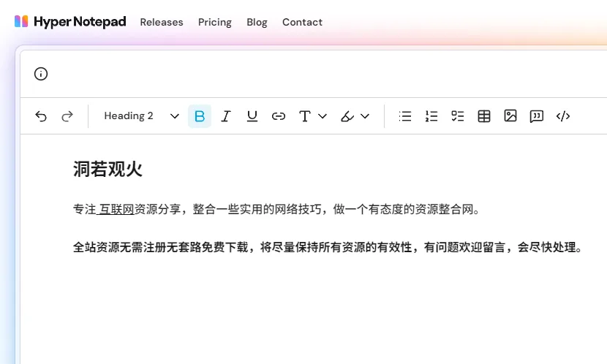Expand the text style dropdown arrow
The width and height of the screenshot is (607, 364).
coord(323,116)
